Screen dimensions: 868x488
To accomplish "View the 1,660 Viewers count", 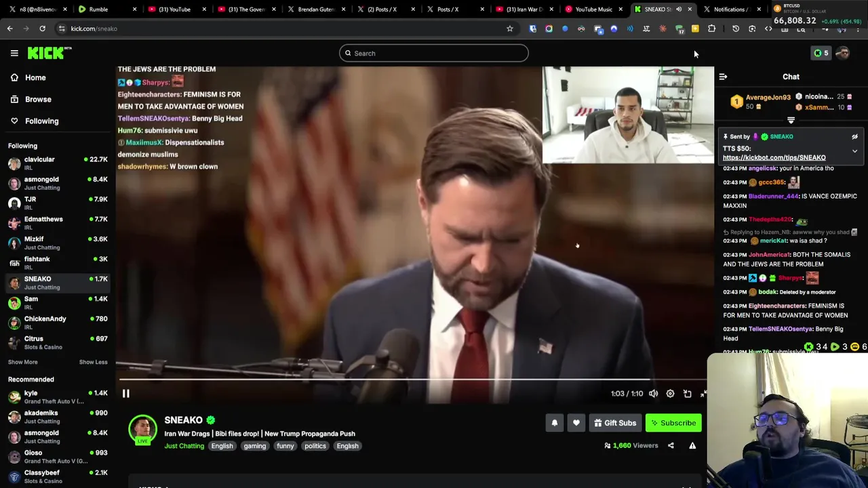I will [631, 445].
